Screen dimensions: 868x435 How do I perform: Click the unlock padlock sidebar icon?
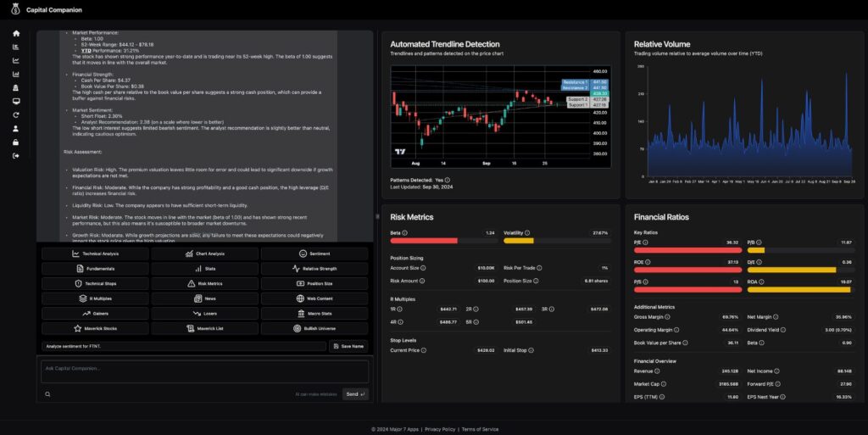coord(15,142)
